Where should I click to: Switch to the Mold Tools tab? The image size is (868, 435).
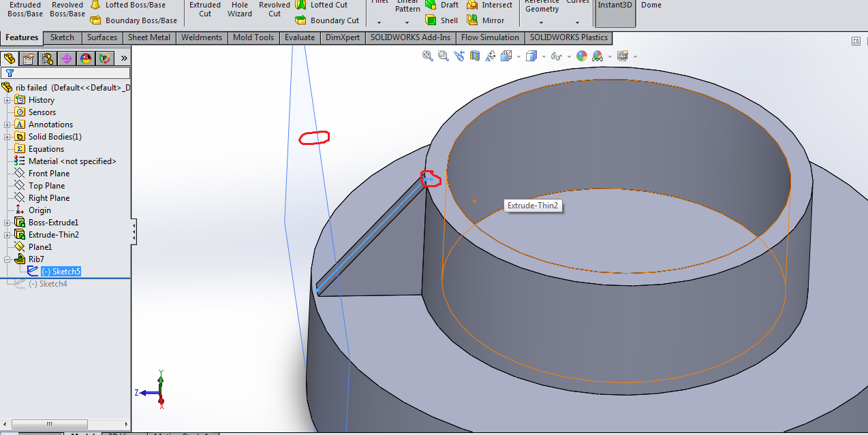253,37
